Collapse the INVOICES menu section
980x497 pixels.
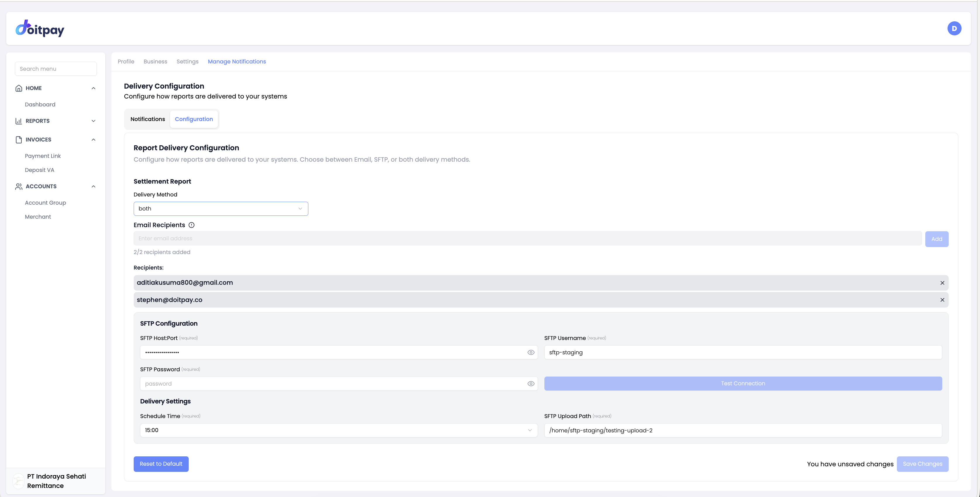94,139
